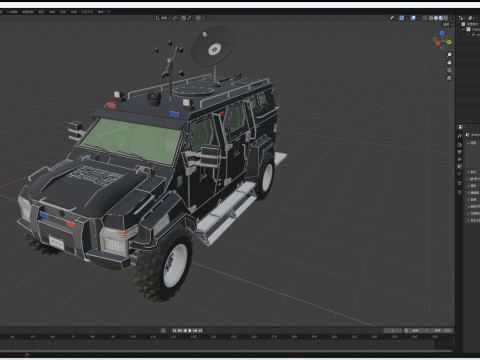Play the animation forward
The width and height of the screenshot is (480, 360).
point(190,330)
